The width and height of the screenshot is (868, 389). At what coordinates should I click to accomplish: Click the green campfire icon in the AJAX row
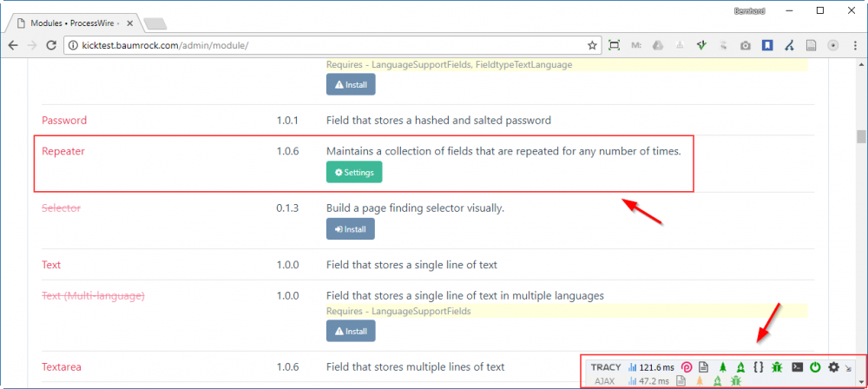tap(718, 380)
